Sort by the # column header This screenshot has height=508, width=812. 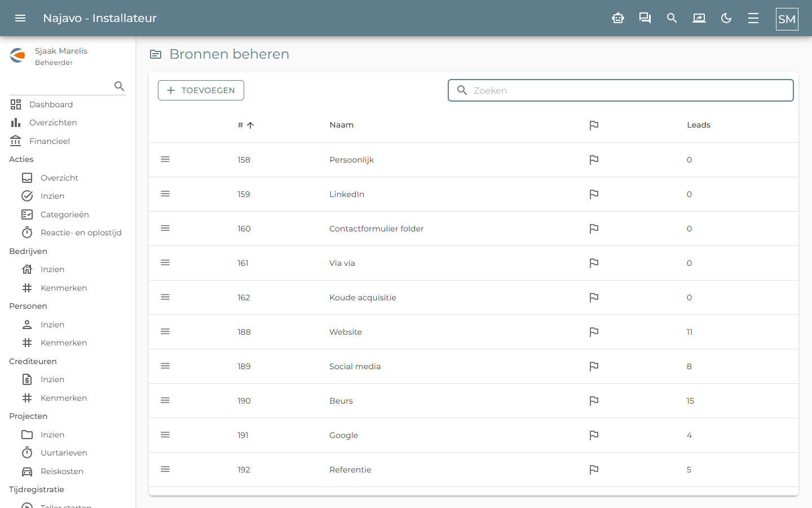[246, 125]
